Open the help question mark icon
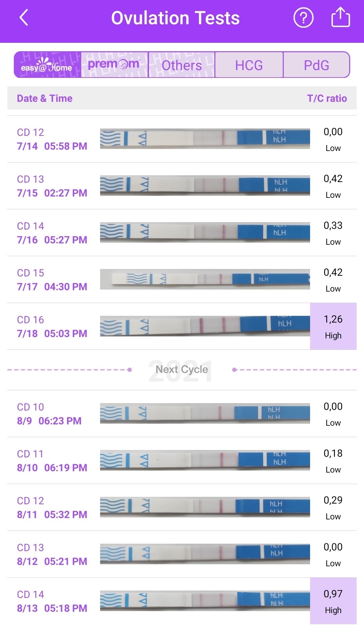This screenshot has height=633, width=364. 303,18
